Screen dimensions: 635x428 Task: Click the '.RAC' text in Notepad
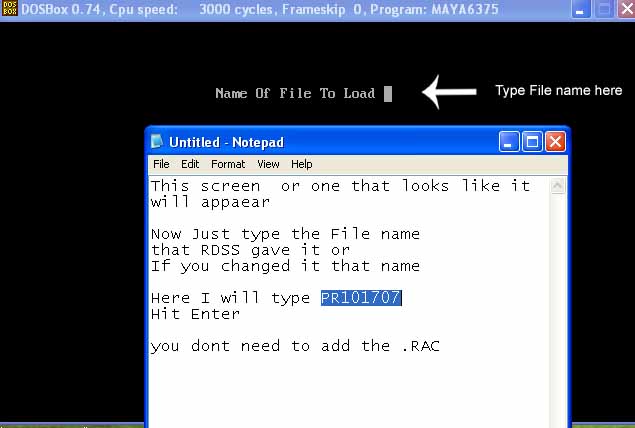pos(421,346)
